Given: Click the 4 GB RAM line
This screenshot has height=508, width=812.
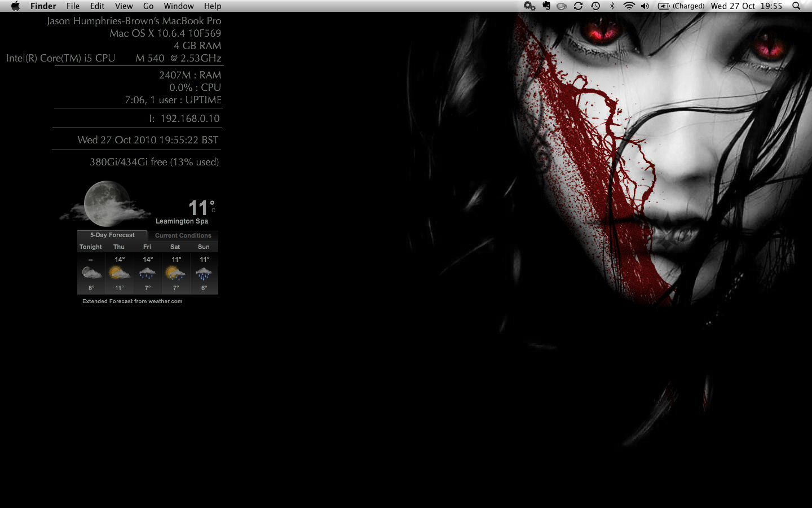Looking at the screenshot, I should coord(197,46).
